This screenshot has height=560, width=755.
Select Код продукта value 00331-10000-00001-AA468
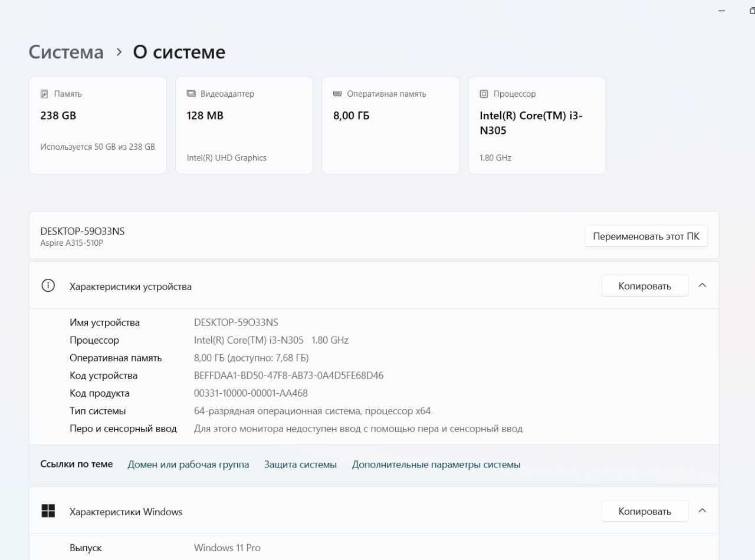[251, 393]
